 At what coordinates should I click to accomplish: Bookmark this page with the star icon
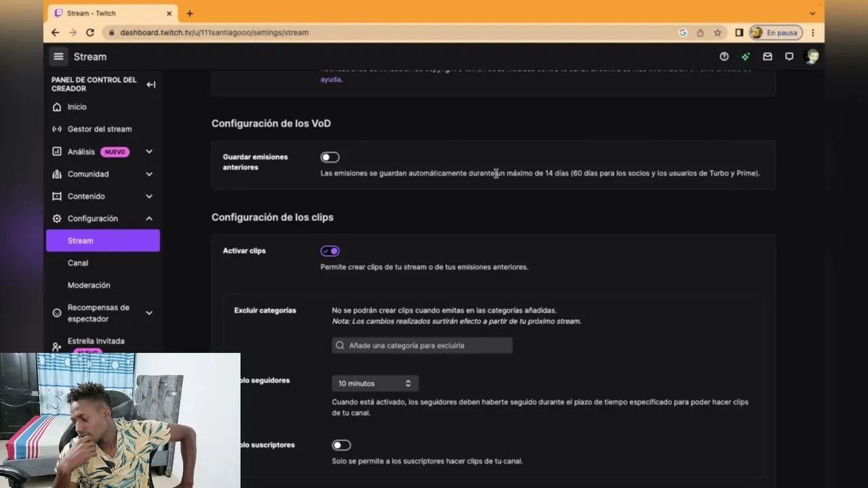click(x=717, y=33)
